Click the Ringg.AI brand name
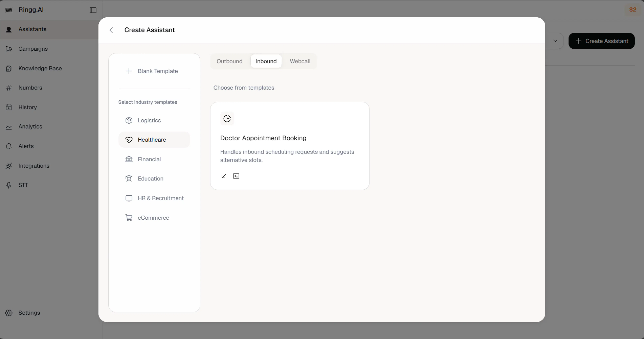Screen dimensions: 644x339 31,10
